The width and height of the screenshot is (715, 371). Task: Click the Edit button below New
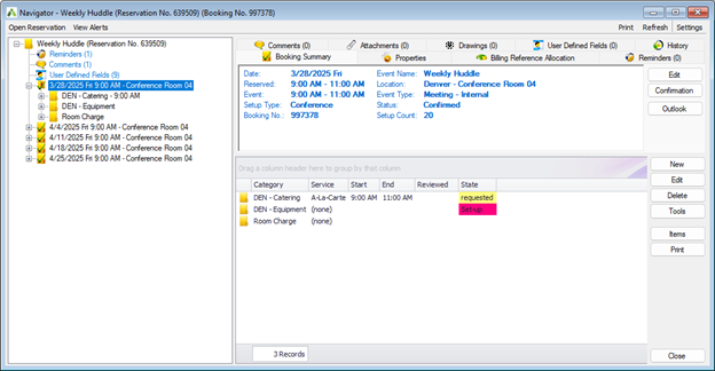(677, 180)
